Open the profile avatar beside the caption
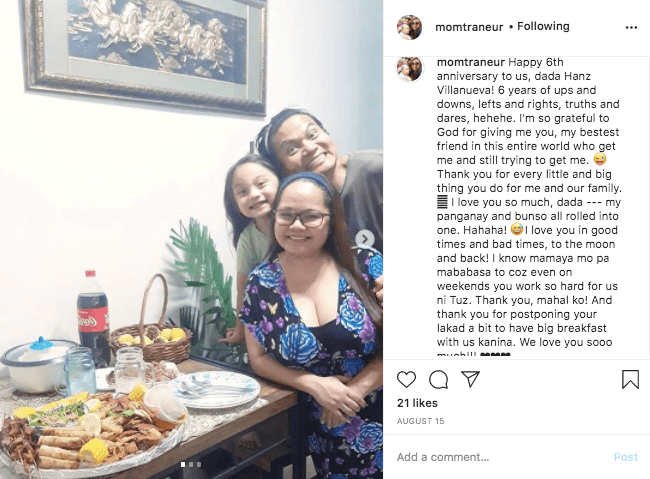 (x=410, y=69)
